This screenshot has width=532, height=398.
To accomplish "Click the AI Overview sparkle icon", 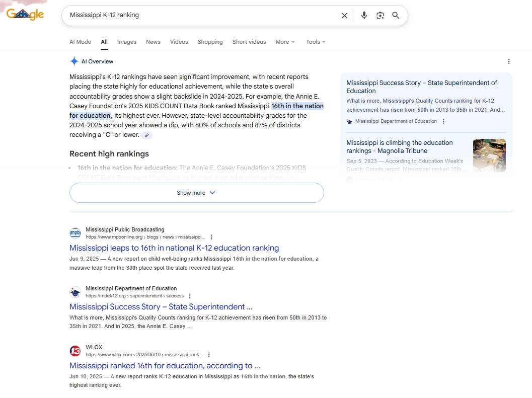I will tap(74, 61).
